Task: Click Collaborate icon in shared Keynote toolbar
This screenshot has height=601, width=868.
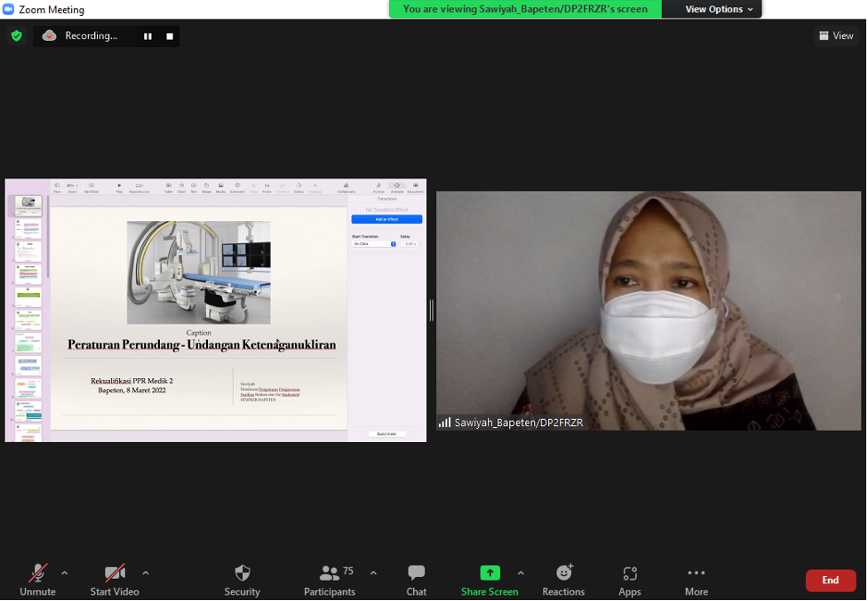Action: [x=346, y=187]
